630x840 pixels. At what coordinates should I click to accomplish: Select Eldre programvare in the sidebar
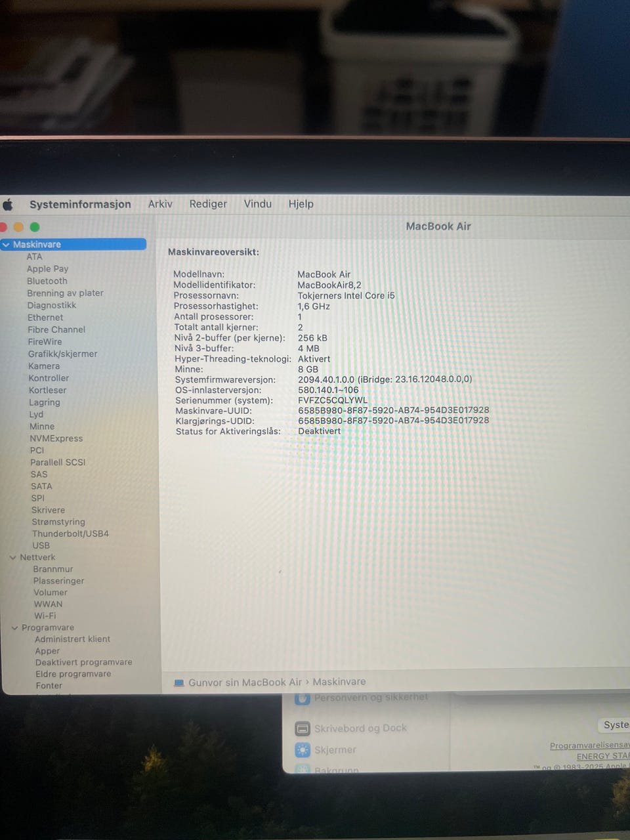pos(73,674)
